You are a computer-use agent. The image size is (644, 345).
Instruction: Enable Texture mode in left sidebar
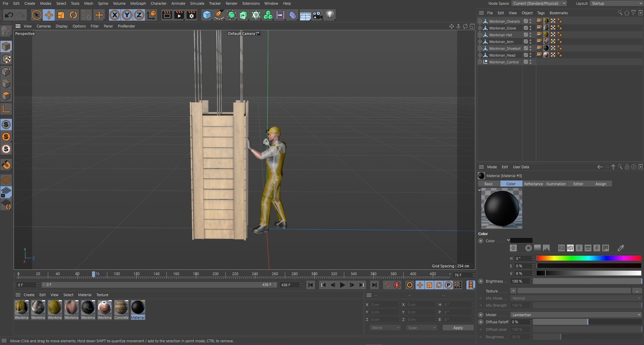point(6,59)
